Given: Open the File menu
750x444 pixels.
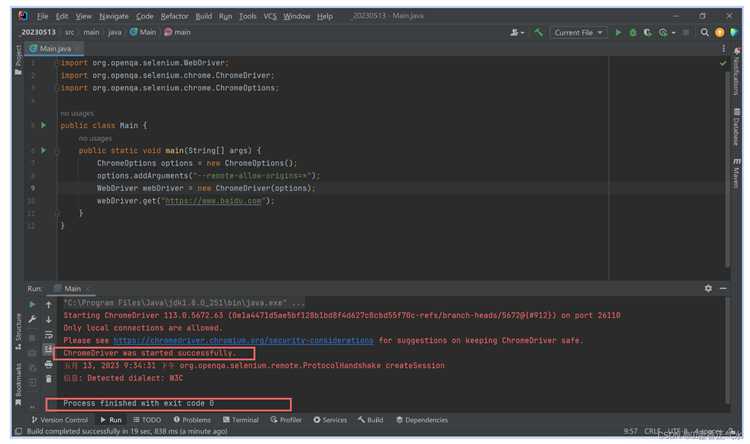Looking at the screenshot, I should pyautogui.click(x=42, y=16).
